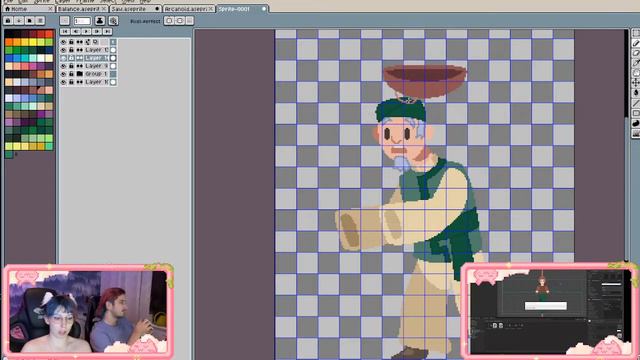Toggle lock on Group 1

(x=71, y=74)
